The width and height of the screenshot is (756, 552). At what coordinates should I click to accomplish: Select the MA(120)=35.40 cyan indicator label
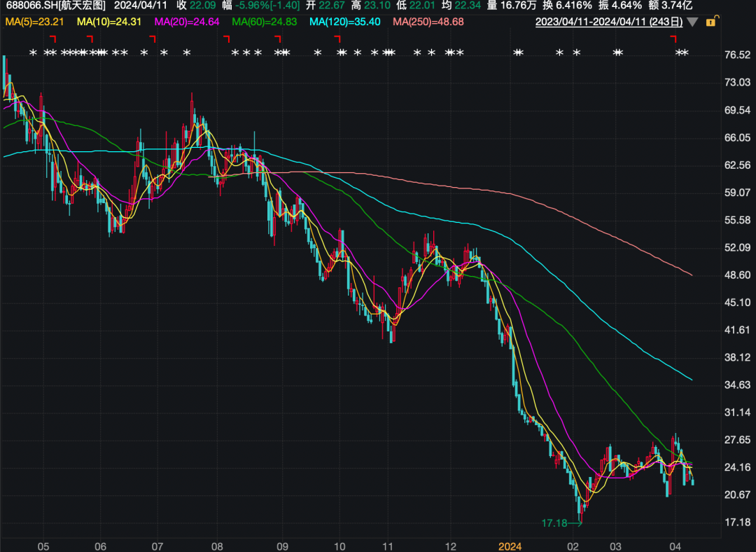[x=344, y=22]
